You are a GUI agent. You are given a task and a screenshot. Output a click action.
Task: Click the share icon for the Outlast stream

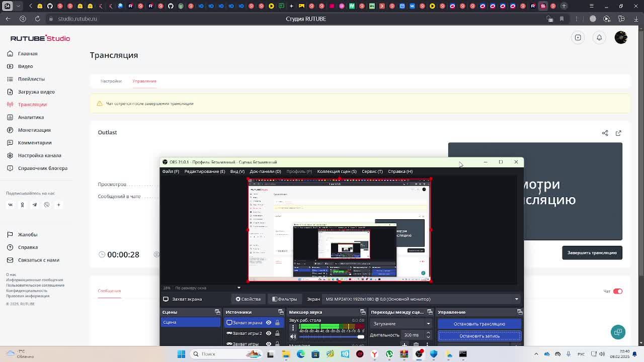pos(605,133)
